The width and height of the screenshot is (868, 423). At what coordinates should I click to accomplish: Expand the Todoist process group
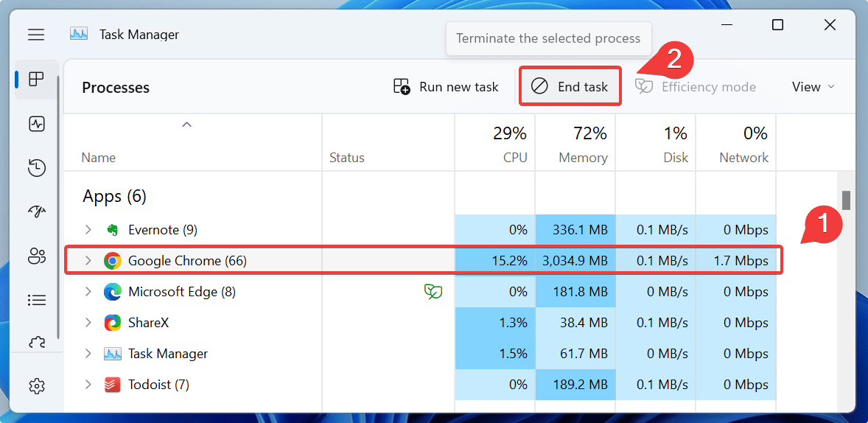coord(88,384)
